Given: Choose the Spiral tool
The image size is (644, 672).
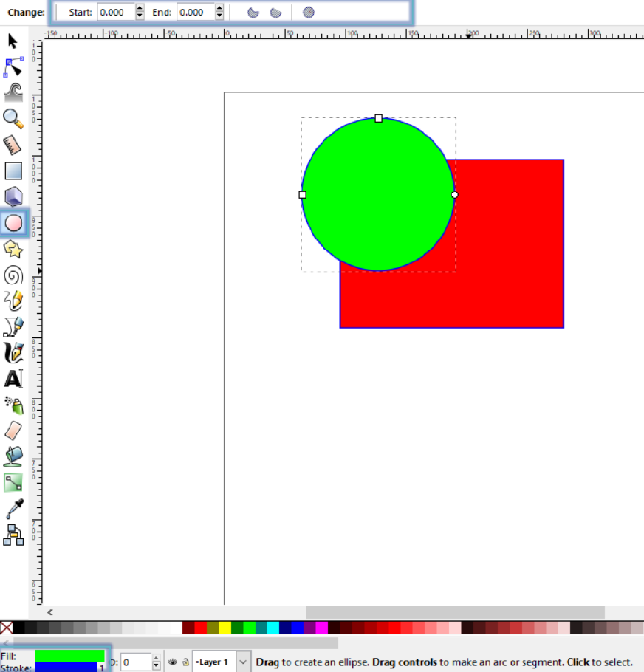Looking at the screenshot, I should click(x=13, y=275).
